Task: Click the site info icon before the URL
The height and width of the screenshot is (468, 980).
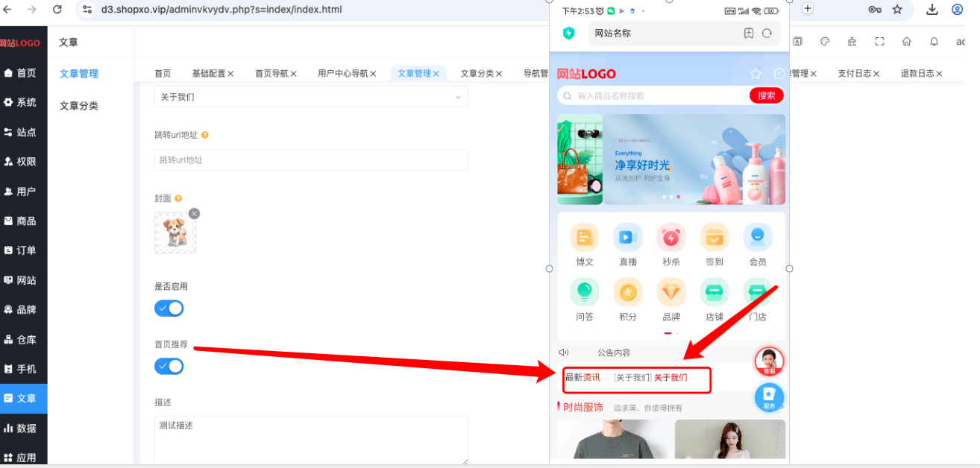Action: [x=87, y=9]
